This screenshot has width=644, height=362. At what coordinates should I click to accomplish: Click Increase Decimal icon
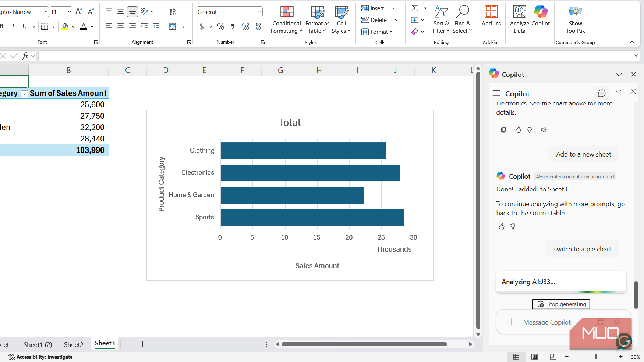[245, 26]
